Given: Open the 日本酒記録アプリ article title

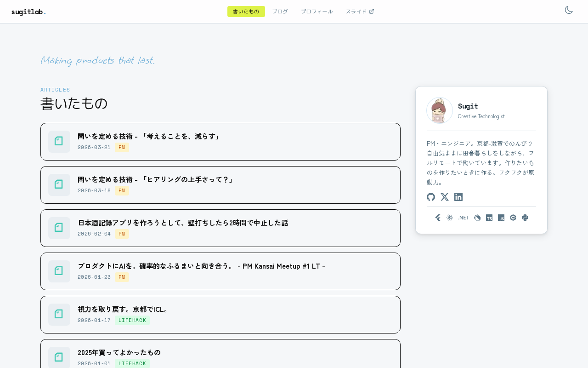Looking at the screenshot, I should tap(183, 223).
